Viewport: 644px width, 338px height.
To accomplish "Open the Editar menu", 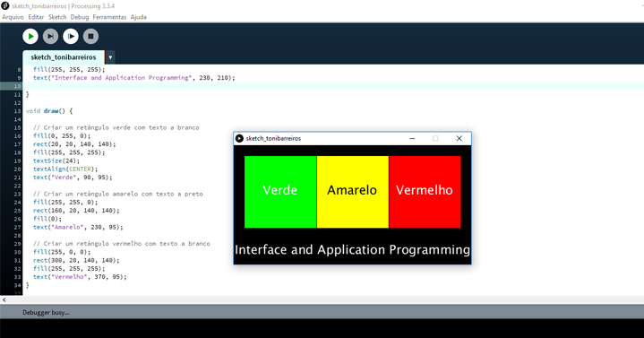I will (36, 17).
